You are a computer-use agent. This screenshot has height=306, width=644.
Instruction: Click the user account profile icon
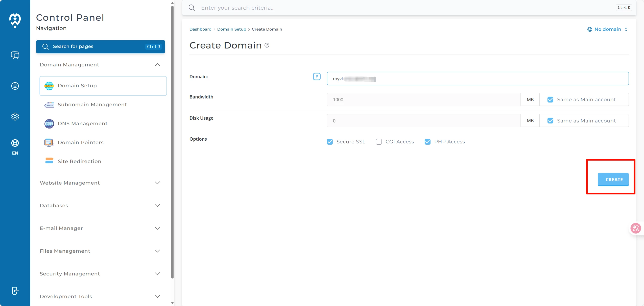click(x=15, y=86)
